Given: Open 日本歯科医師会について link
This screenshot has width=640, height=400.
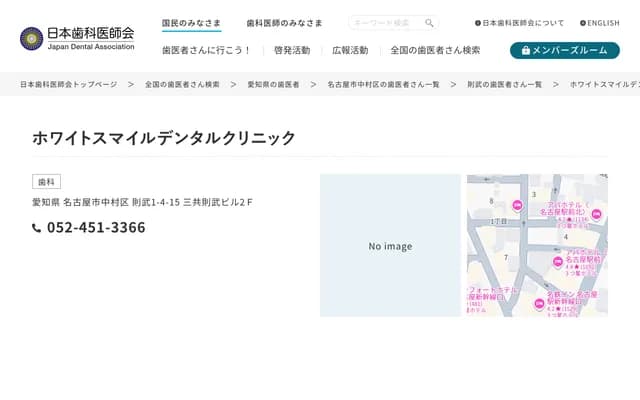Looking at the screenshot, I should point(519,23).
